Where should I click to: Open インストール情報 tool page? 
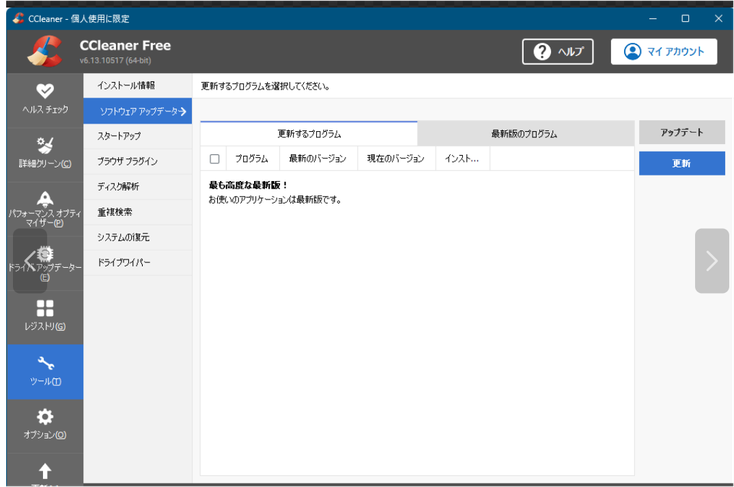(138, 85)
